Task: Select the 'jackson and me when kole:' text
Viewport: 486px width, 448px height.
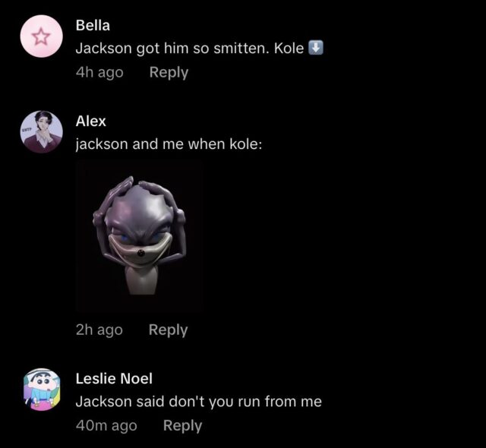Action: [169, 144]
